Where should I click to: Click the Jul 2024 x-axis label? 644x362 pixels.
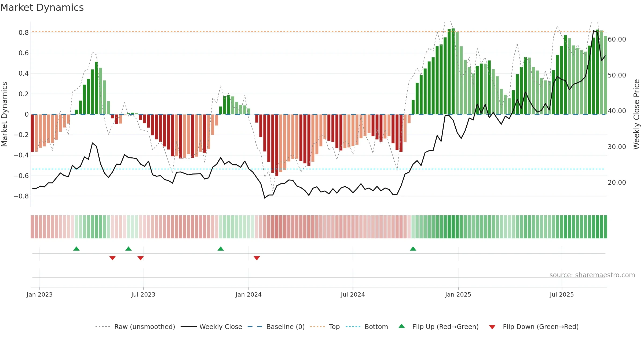coord(353,294)
